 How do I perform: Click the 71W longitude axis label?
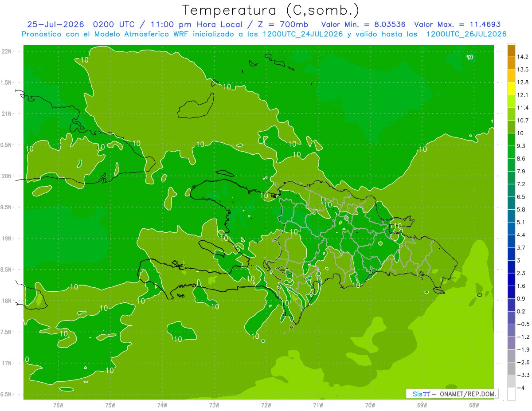click(318, 405)
